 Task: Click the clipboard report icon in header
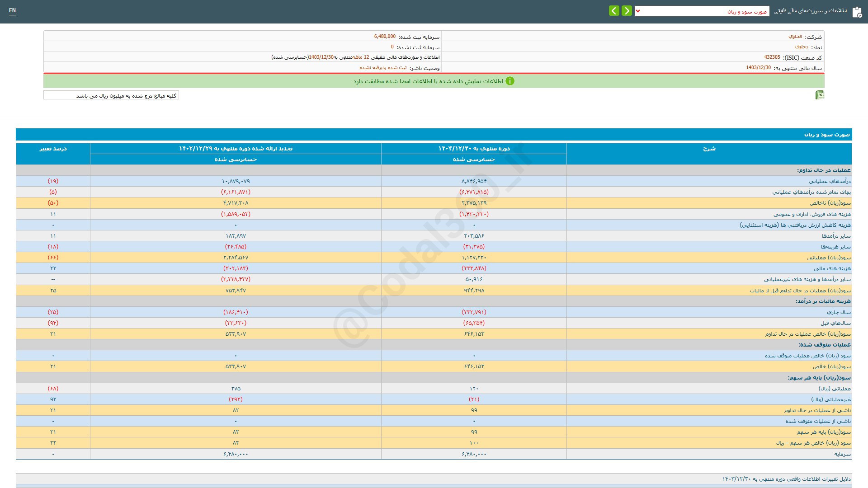click(x=857, y=12)
